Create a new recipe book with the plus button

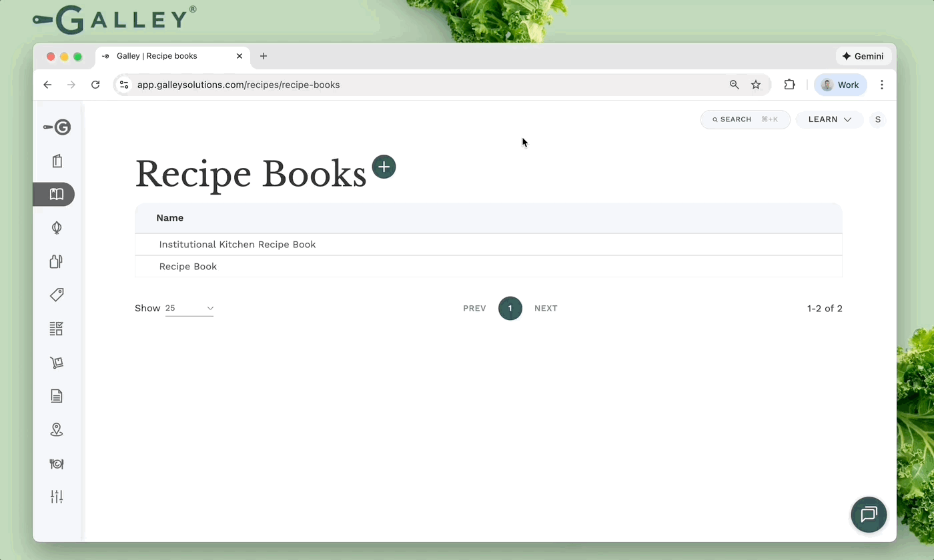pos(384,167)
